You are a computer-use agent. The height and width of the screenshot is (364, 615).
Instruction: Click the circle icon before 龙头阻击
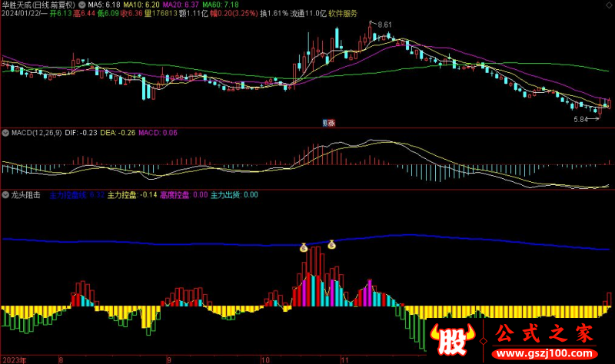click(6, 195)
